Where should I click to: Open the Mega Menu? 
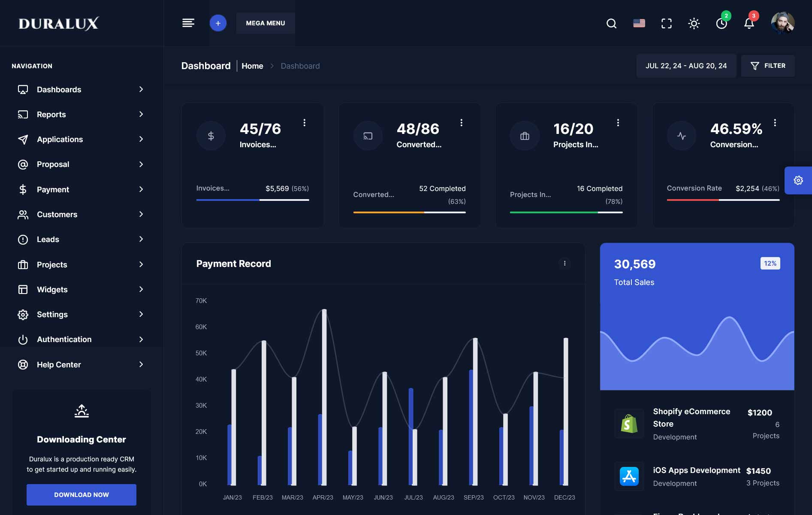[265, 23]
